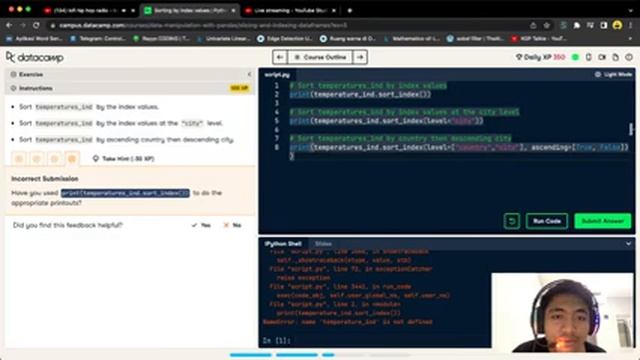Switch to the Slides tab
Viewport: 640px width, 360px height.
(x=323, y=244)
